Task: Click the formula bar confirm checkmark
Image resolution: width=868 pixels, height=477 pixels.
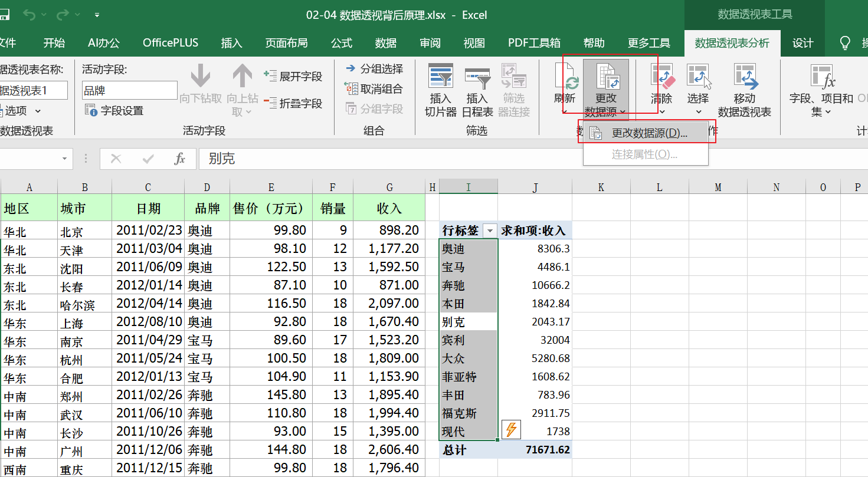Action: 148,159
